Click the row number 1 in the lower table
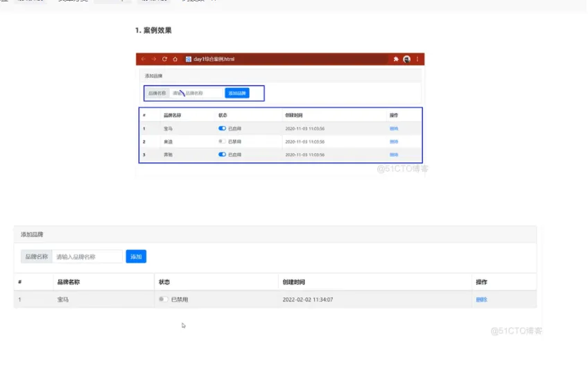 pos(19,300)
